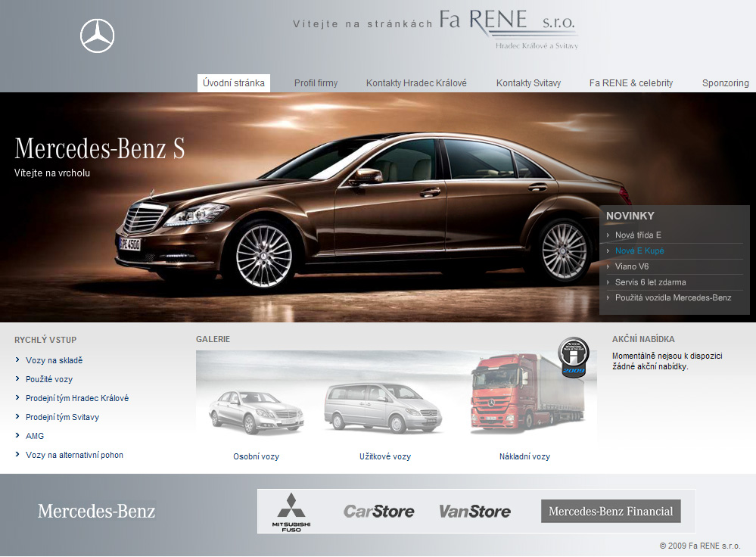Click the silver sedan gallery thumbnail
The image size is (756, 557).
[256, 412]
